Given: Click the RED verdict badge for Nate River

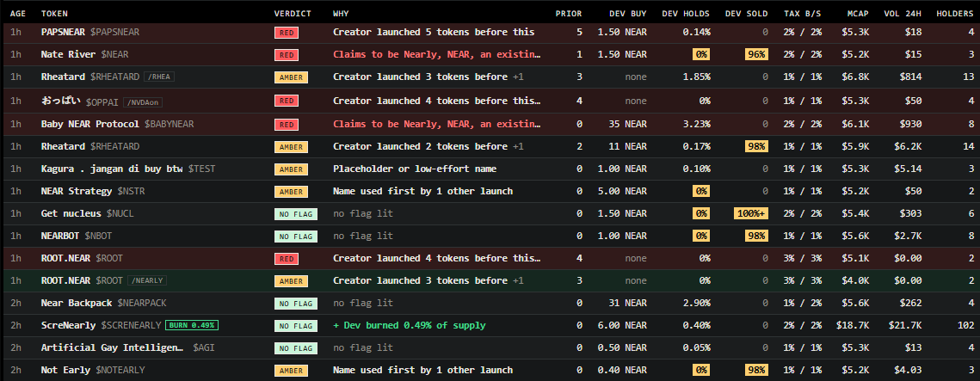Looking at the screenshot, I should click(x=287, y=55).
